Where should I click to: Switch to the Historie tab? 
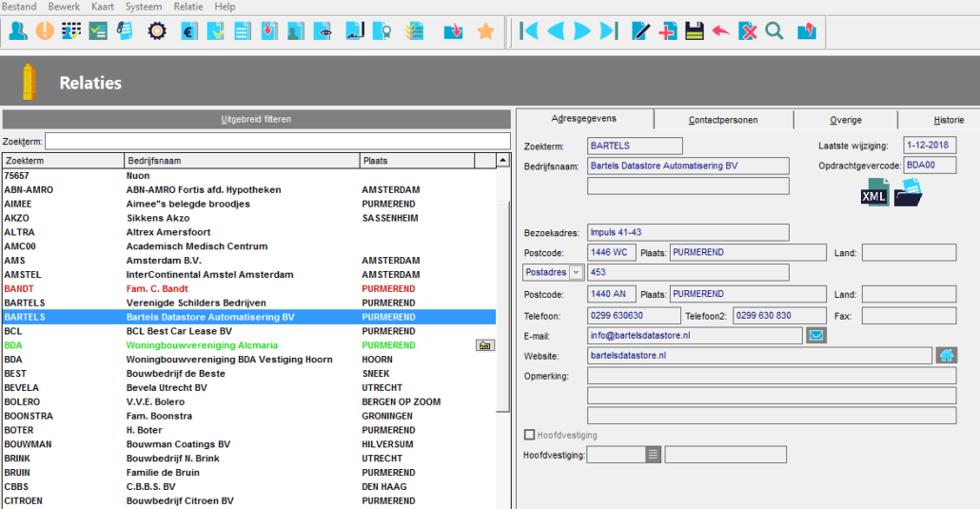948,120
